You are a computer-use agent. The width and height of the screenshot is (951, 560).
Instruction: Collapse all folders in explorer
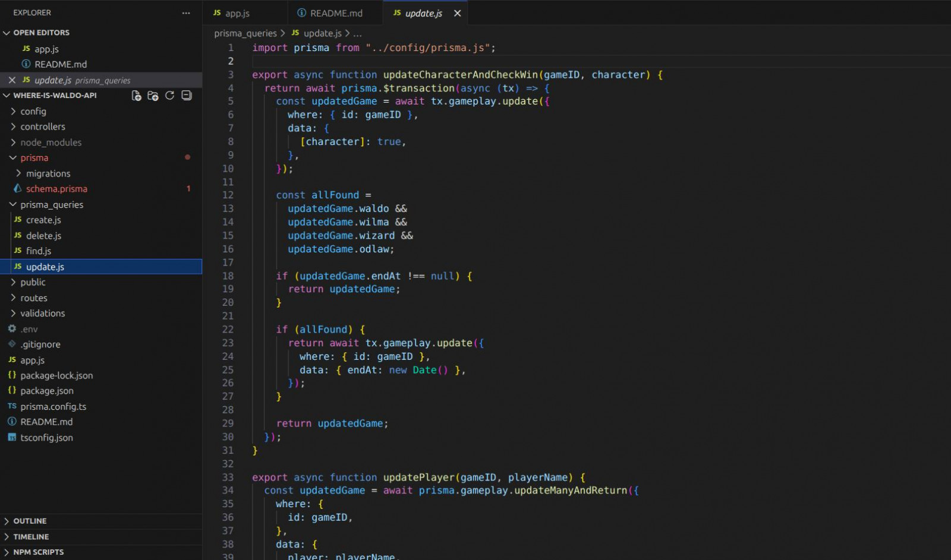(187, 96)
